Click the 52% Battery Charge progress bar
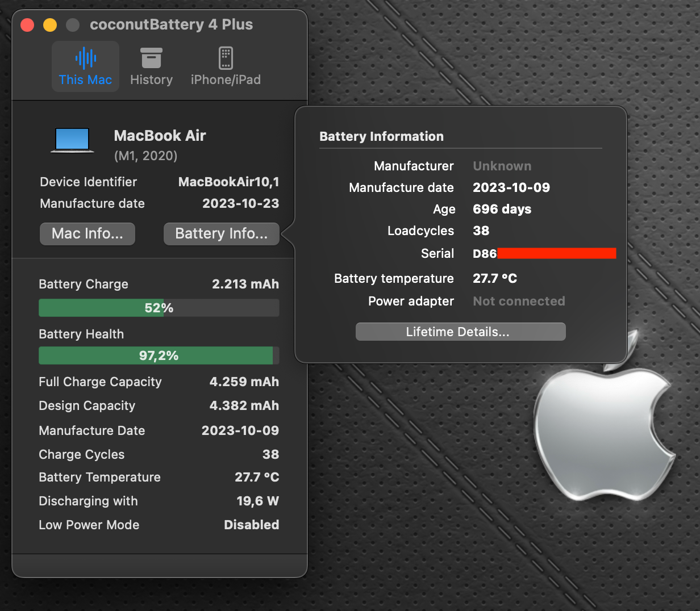Viewport: 700px width, 611px height. click(159, 308)
